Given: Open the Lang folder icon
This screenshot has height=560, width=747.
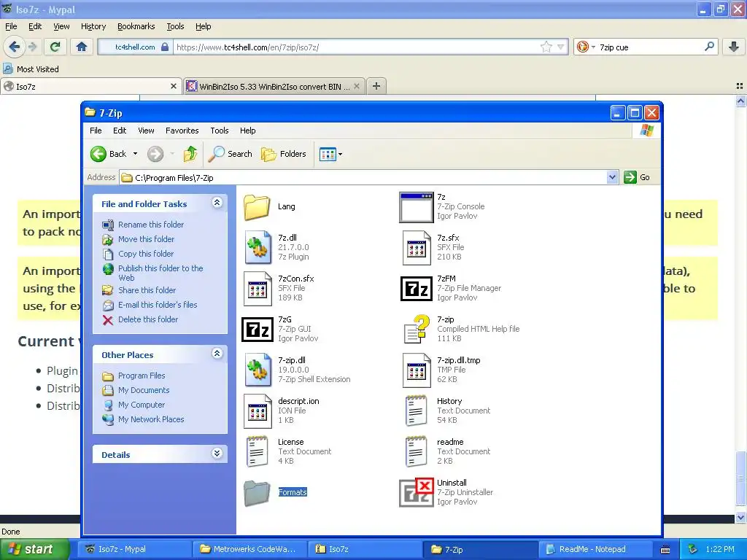Looking at the screenshot, I should [257, 206].
